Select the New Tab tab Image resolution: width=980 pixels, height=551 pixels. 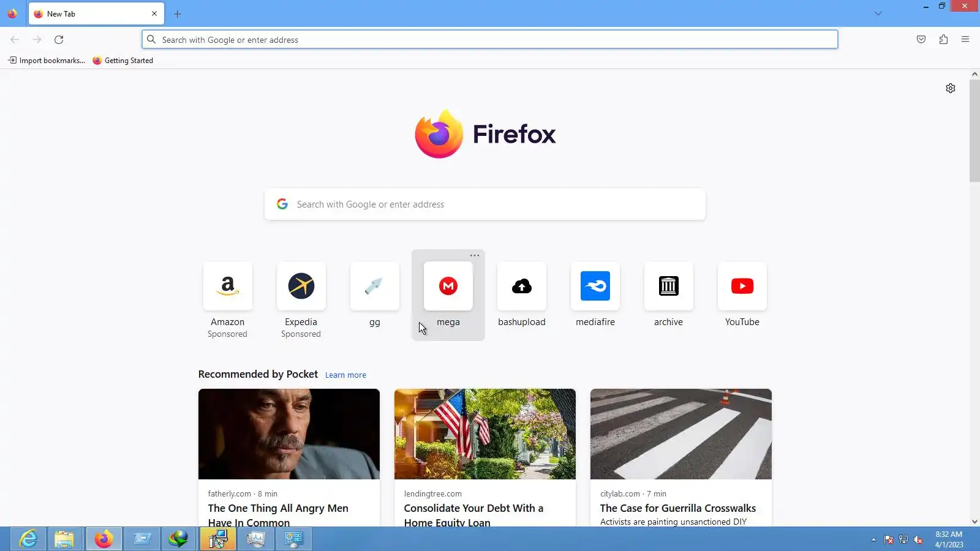[96, 14]
